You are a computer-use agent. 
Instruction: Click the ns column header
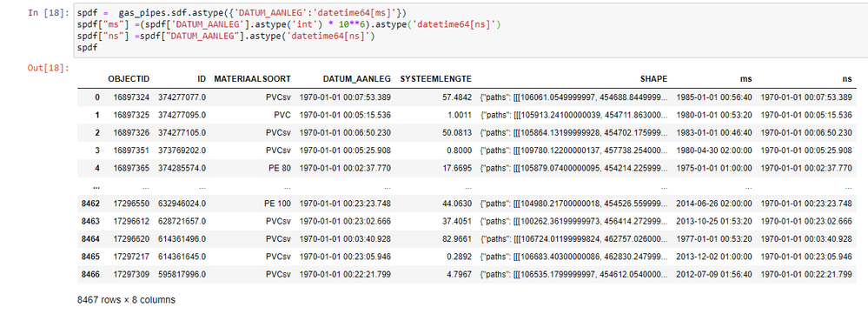pos(847,78)
